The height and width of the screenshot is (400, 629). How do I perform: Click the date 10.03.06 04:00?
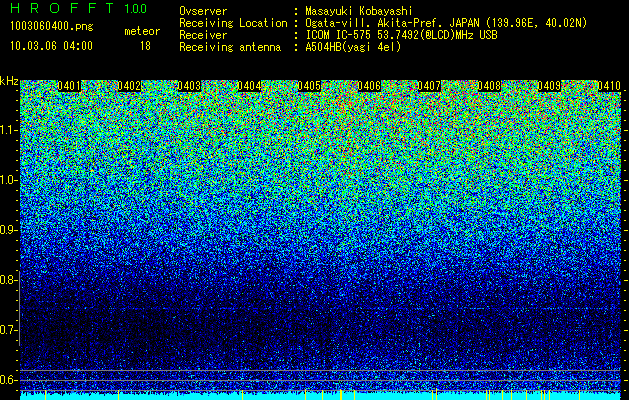point(51,45)
